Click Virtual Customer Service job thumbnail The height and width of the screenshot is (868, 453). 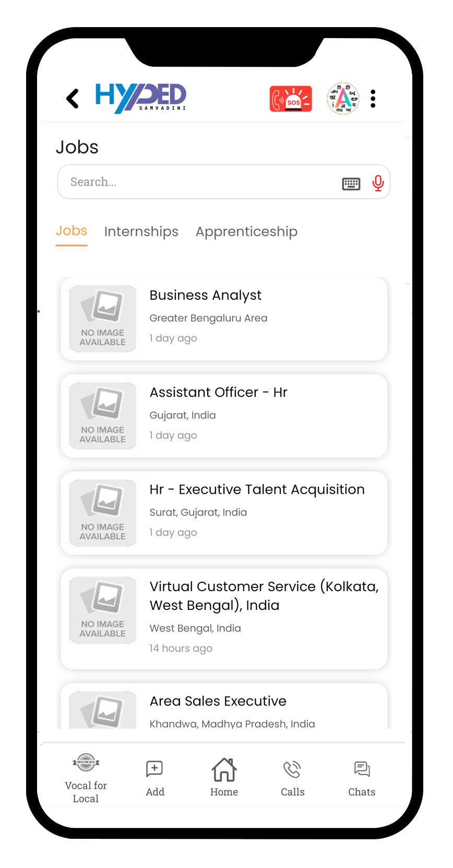[x=103, y=610]
